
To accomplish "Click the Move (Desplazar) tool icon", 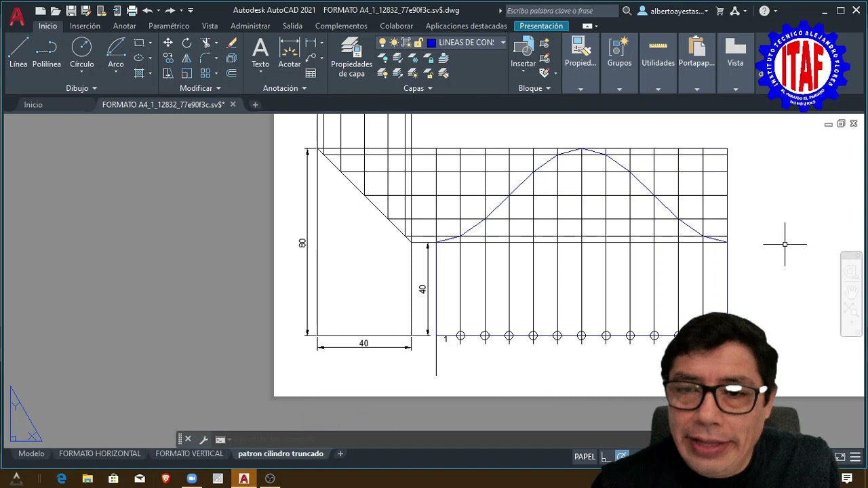I will (x=167, y=43).
